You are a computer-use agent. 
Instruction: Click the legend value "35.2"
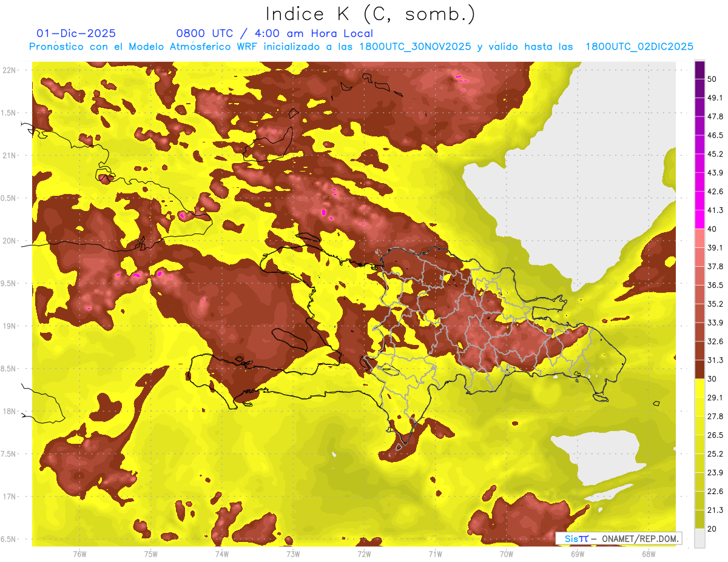point(715,304)
